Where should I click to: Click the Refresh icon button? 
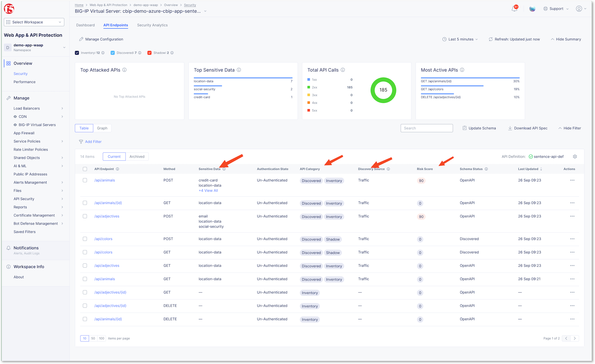click(x=491, y=39)
